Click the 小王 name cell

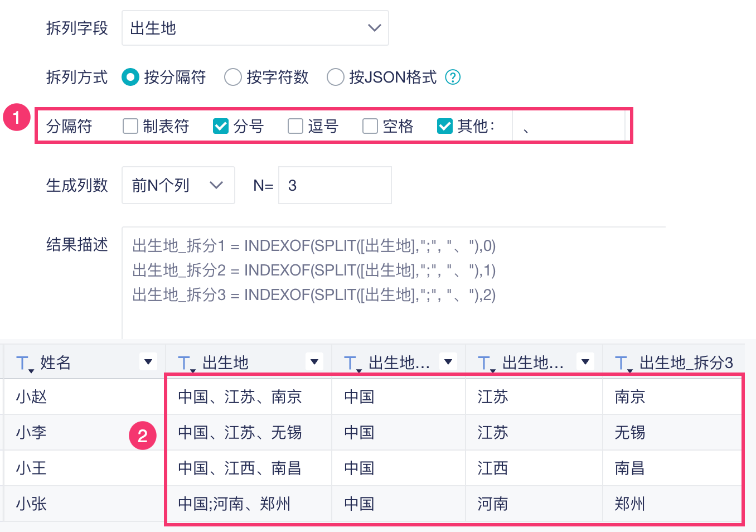(x=84, y=468)
